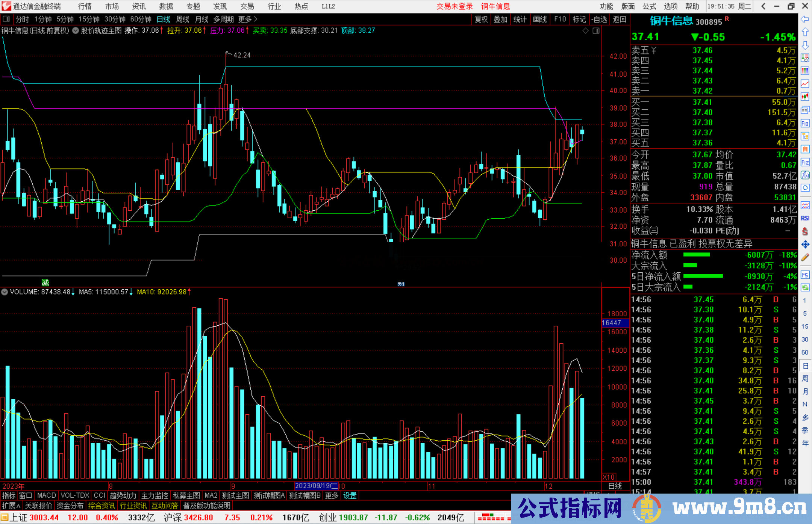Expand the 更多 period options chevron

point(256,19)
